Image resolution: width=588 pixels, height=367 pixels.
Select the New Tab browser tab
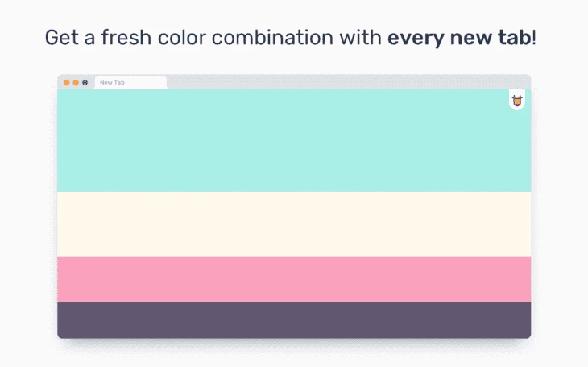click(129, 82)
